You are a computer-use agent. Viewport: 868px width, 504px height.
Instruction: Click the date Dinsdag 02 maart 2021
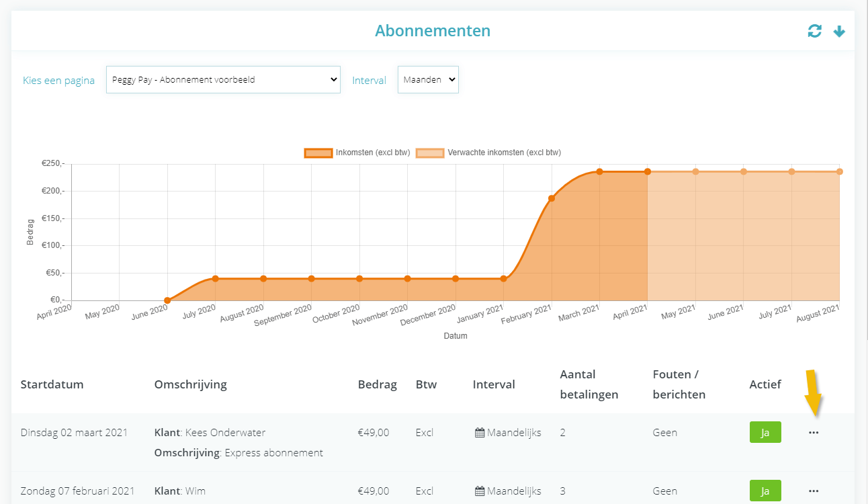74,433
